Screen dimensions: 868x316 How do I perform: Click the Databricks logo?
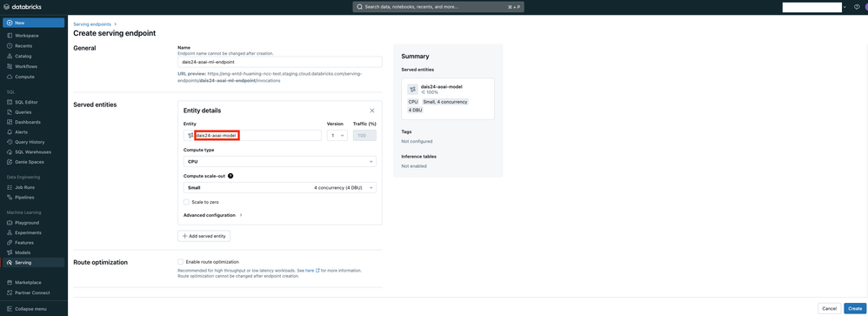click(x=22, y=7)
